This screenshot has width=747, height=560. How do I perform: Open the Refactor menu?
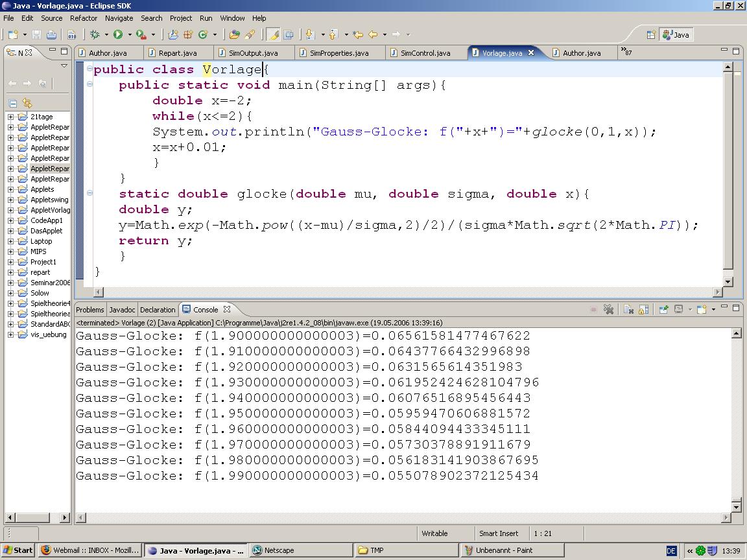(83, 18)
